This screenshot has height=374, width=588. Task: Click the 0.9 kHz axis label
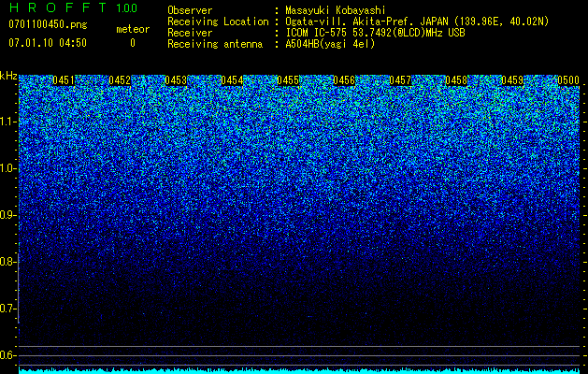[x=7, y=215]
